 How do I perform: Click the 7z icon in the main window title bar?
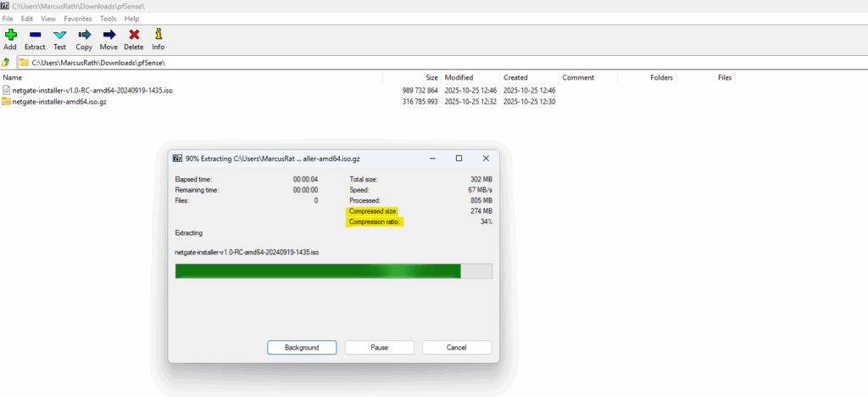[x=6, y=6]
